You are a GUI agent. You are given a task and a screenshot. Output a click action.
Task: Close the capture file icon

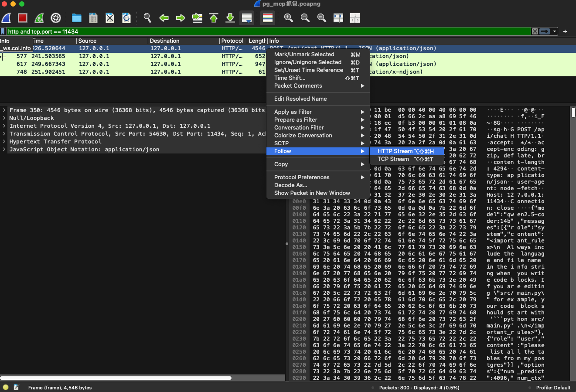(x=110, y=18)
